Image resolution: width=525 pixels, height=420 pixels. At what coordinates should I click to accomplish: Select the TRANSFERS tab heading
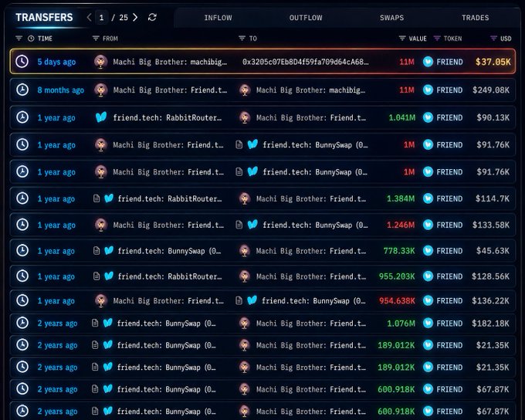click(44, 18)
